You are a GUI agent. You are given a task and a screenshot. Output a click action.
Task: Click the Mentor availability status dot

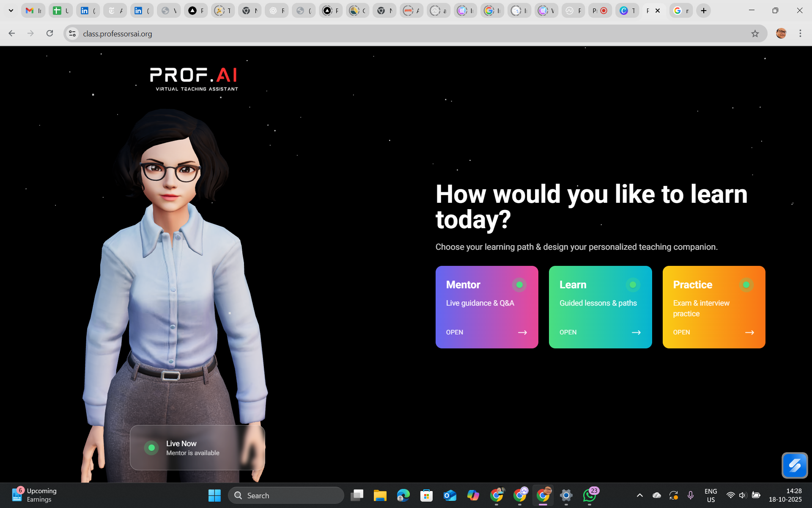[519, 285]
